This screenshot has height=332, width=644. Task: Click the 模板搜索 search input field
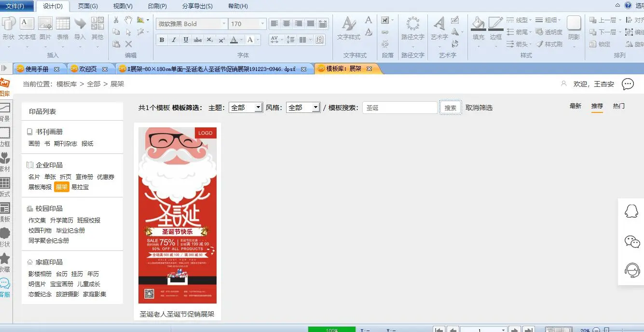point(400,108)
